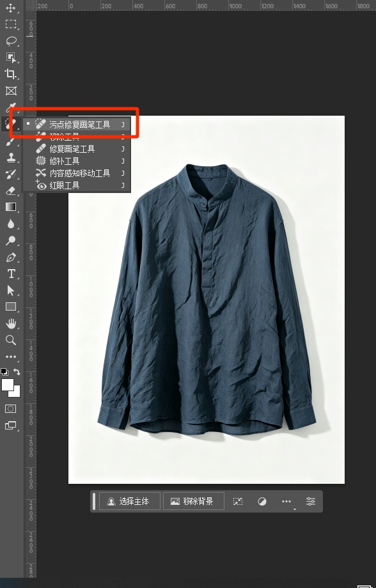Open the foreground color picker

click(7, 385)
